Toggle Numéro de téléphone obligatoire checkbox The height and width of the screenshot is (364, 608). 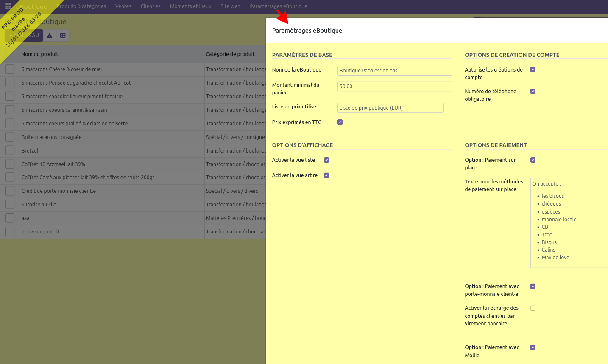click(533, 91)
